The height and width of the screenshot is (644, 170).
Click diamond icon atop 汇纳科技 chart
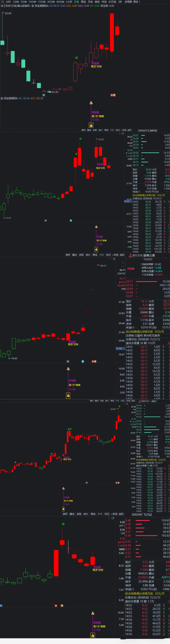pyautogui.click(x=119, y=134)
